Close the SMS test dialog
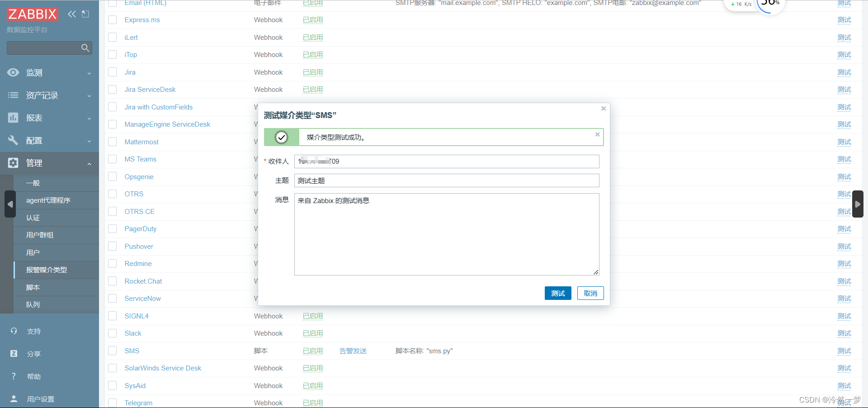The height and width of the screenshot is (408, 868). coord(603,109)
